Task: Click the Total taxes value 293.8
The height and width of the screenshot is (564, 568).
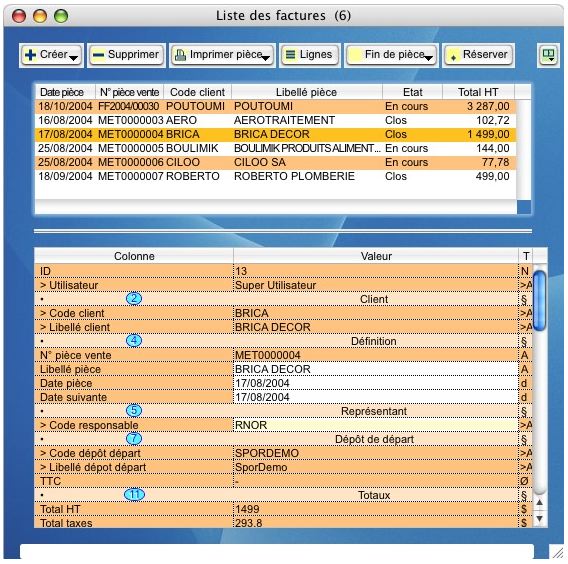Action: (x=376, y=523)
